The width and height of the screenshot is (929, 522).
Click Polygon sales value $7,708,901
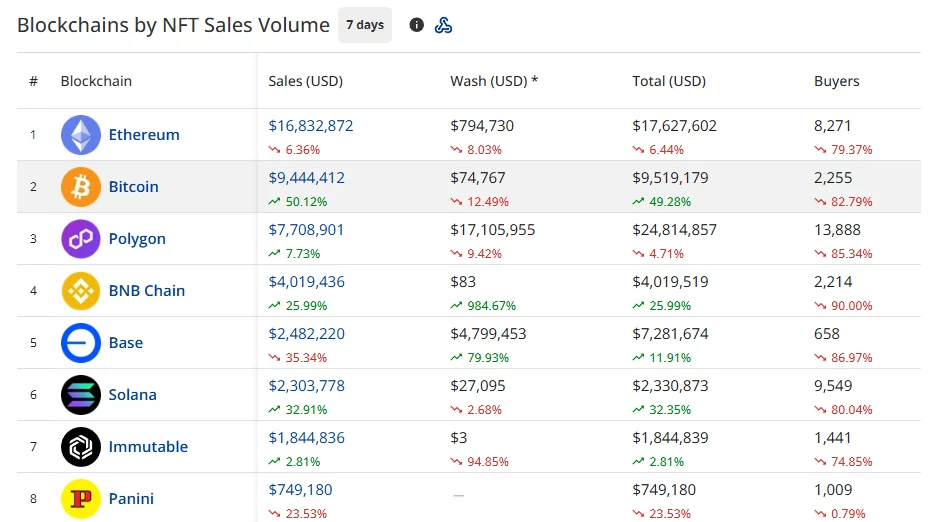coord(306,230)
